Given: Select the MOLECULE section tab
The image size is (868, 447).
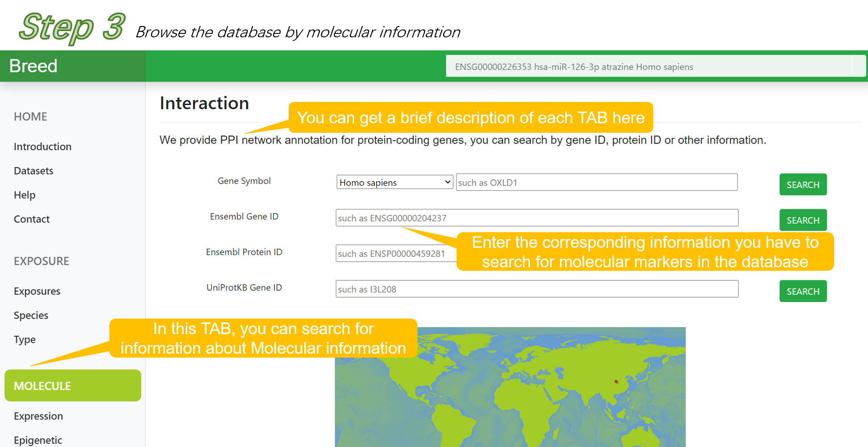Looking at the screenshot, I should (x=72, y=386).
